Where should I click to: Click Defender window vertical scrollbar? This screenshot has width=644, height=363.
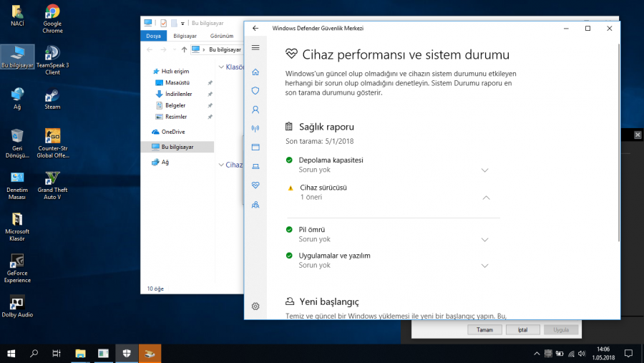[x=618, y=142]
